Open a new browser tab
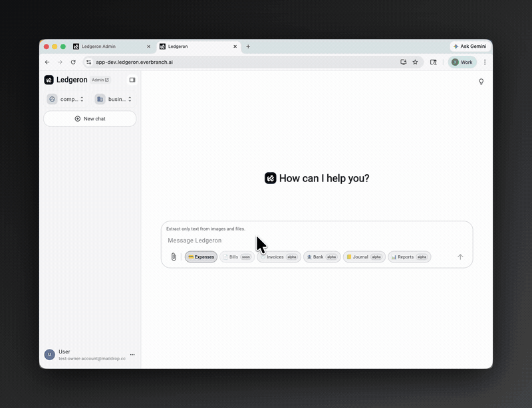 (x=248, y=47)
